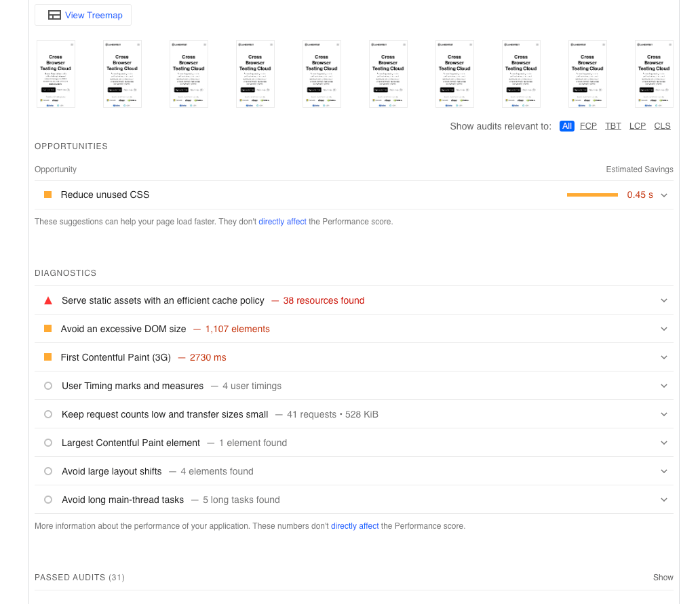
Task: Click the View Treemap button
Action: pyautogui.click(x=83, y=14)
